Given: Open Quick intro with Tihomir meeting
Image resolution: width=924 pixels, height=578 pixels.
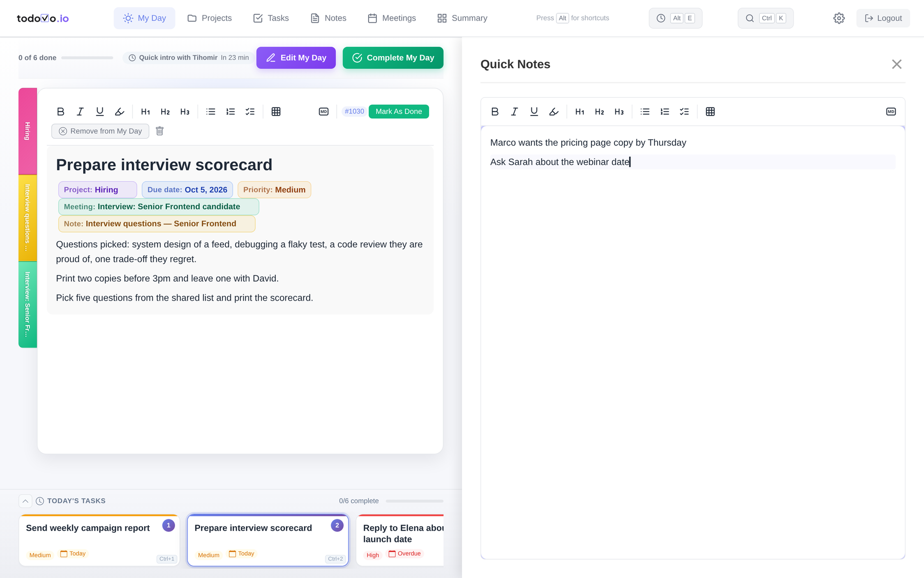Looking at the screenshot, I should point(188,58).
